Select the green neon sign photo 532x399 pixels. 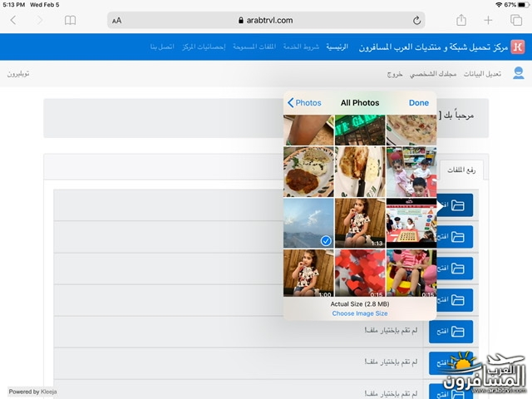tap(360, 130)
